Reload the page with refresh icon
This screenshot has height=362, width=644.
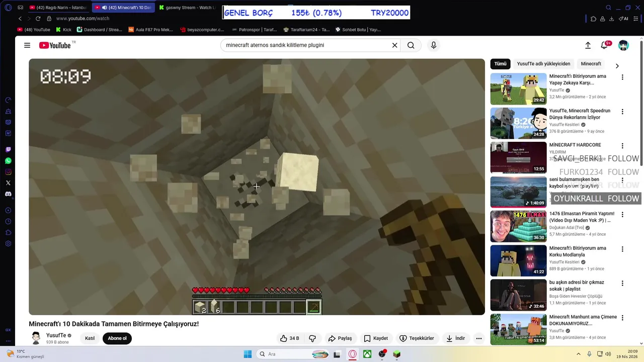[38, 19]
